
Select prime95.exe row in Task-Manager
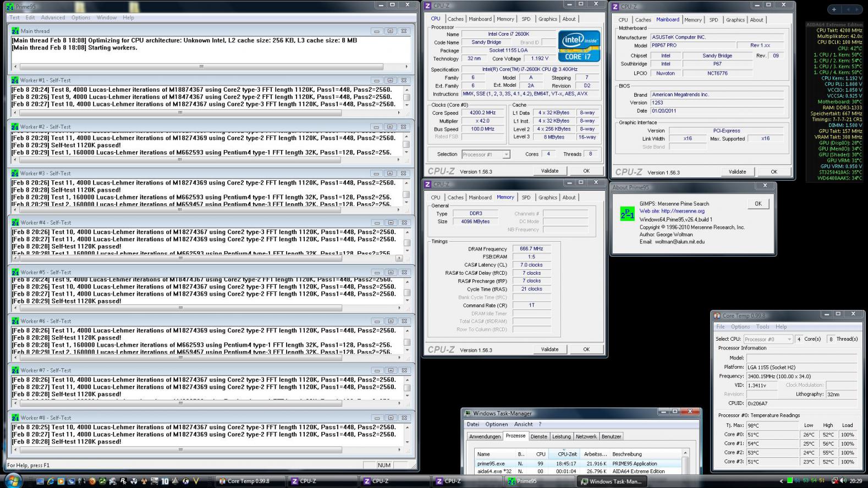coord(578,464)
